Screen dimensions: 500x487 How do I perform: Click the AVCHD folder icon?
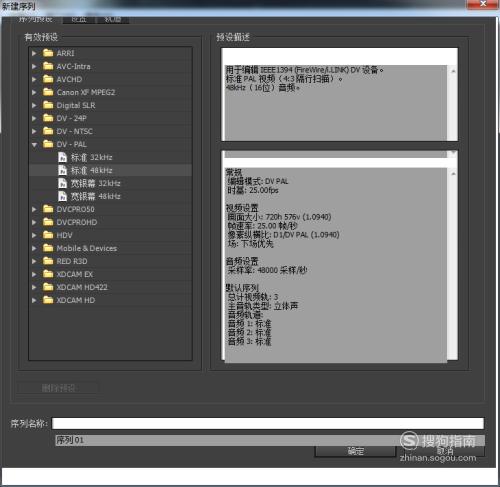(x=48, y=79)
